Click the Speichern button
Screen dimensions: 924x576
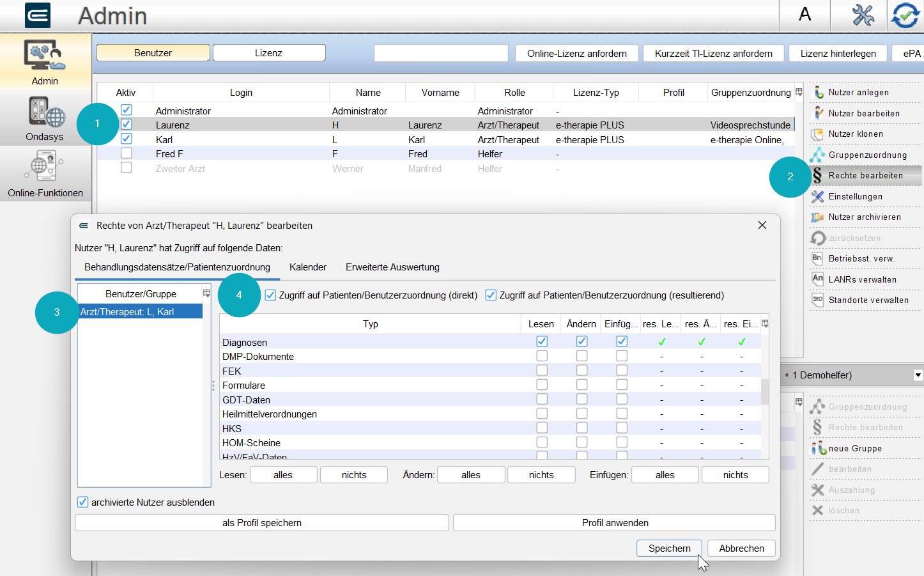[669, 549]
